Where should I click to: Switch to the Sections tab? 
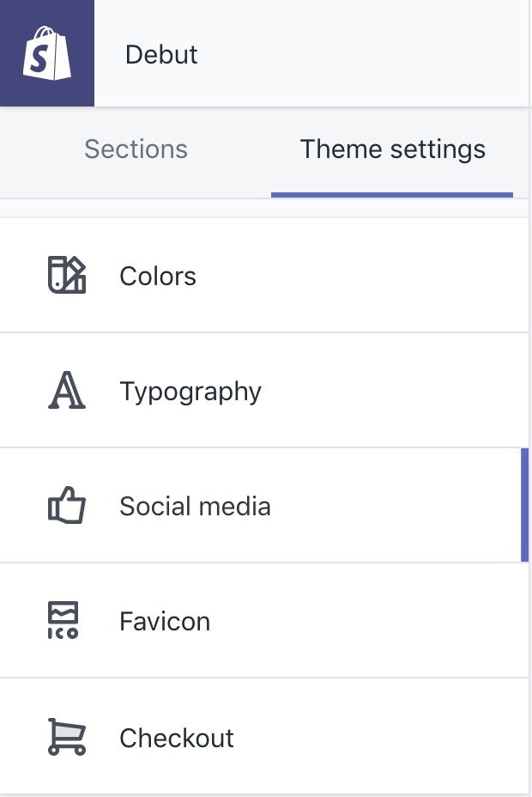pyautogui.click(x=136, y=149)
